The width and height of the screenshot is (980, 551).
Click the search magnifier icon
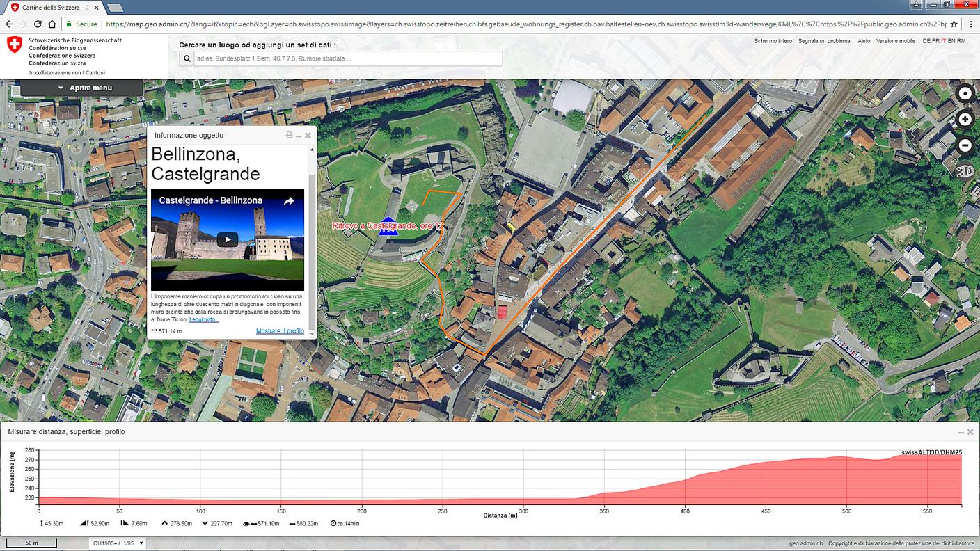point(187,58)
